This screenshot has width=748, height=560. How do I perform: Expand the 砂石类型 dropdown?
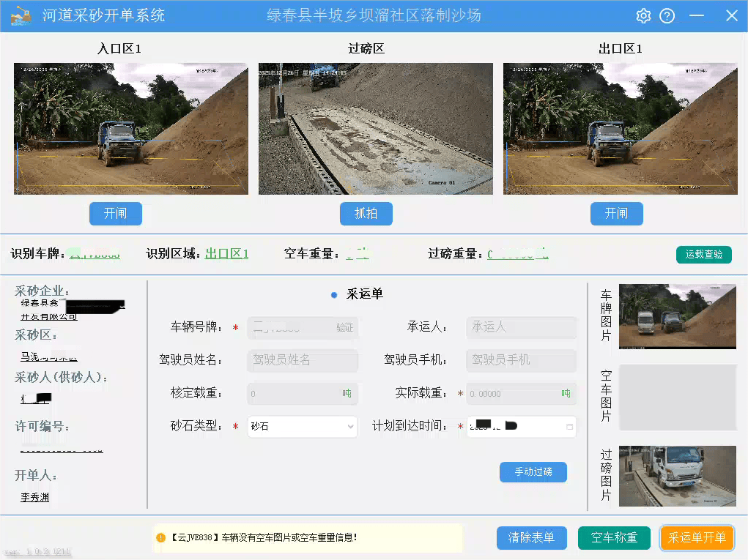tap(350, 426)
